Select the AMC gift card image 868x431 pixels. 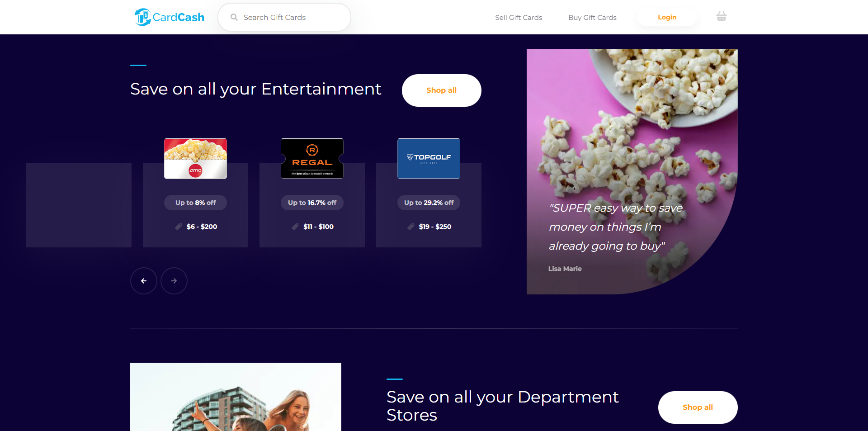195,159
